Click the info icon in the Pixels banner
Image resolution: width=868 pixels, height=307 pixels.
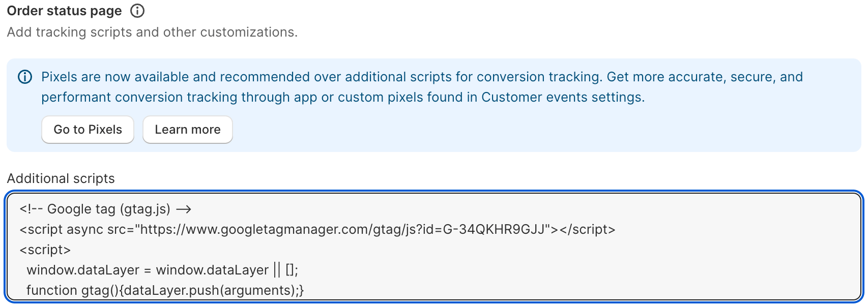25,77
